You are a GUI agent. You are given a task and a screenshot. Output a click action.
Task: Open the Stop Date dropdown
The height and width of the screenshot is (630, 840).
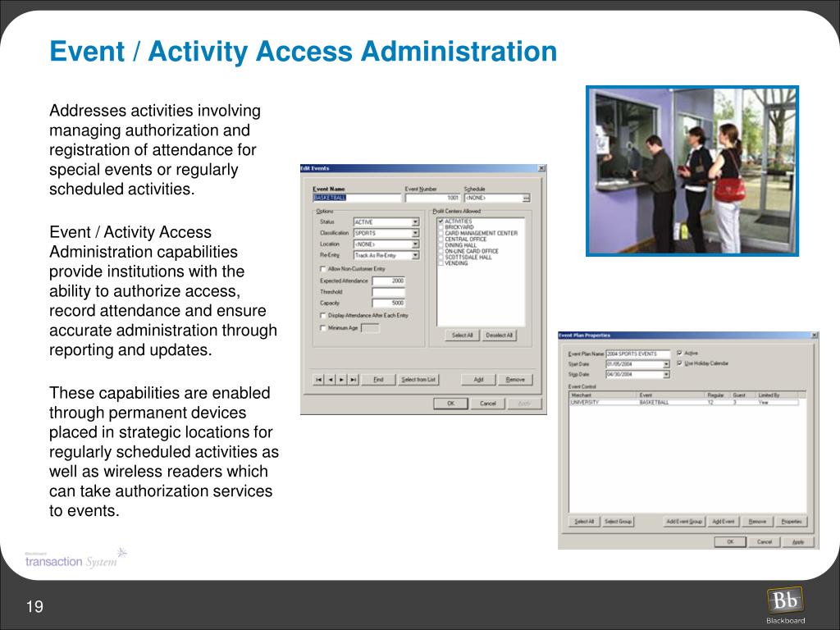666,374
